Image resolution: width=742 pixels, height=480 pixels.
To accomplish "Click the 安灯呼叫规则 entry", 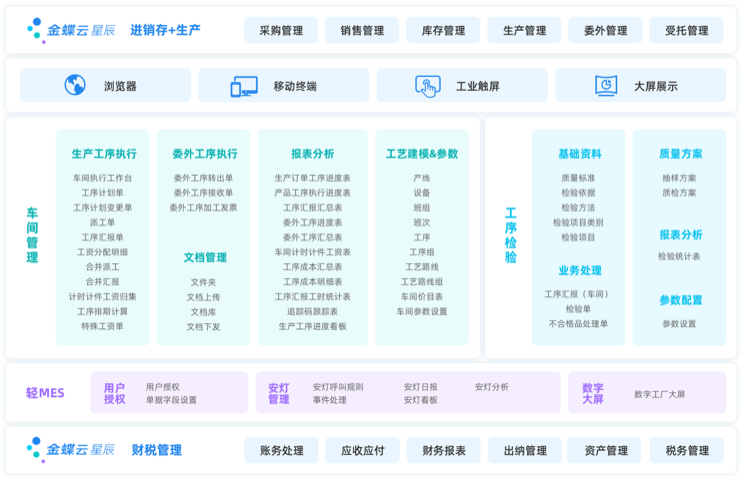I will click(x=338, y=386).
